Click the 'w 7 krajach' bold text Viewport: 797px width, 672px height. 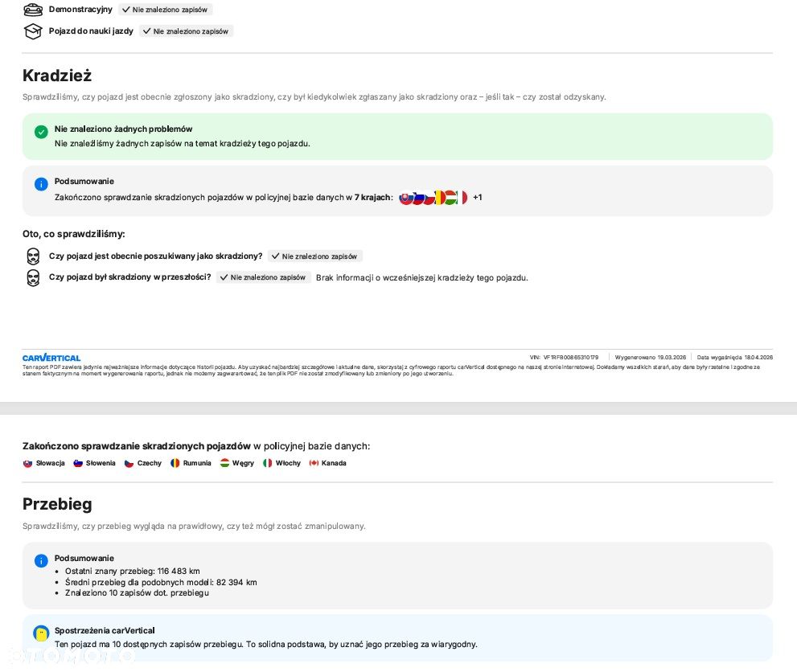(369, 198)
